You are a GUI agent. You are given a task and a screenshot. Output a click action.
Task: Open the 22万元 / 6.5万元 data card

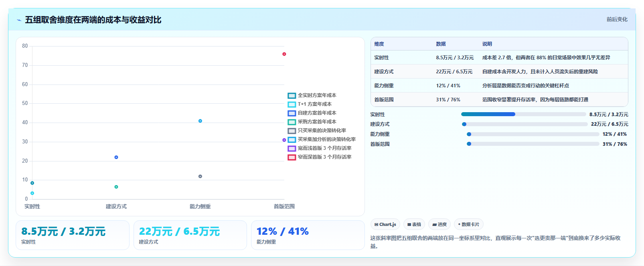click(190, 235)
